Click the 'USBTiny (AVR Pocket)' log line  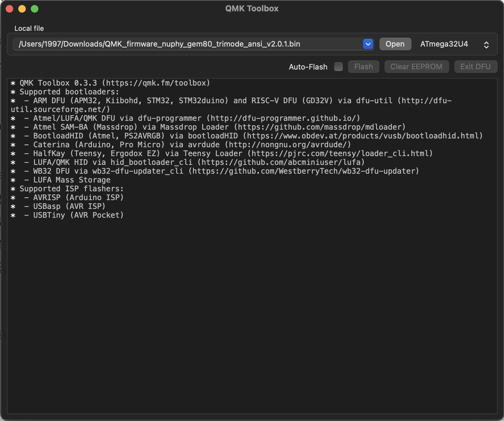click(67, 215)
